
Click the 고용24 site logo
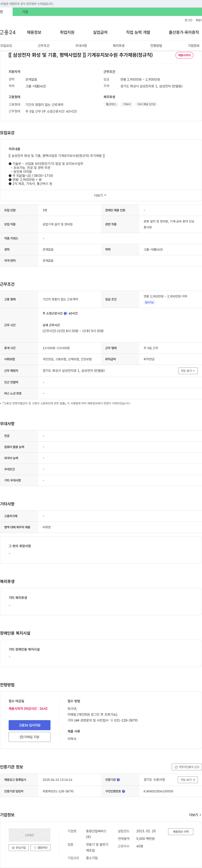coord(8,32)
